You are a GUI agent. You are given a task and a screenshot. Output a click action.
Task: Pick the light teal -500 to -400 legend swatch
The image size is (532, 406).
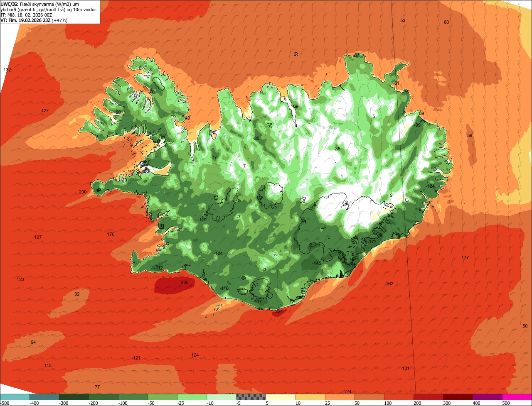tap(15, 397)
